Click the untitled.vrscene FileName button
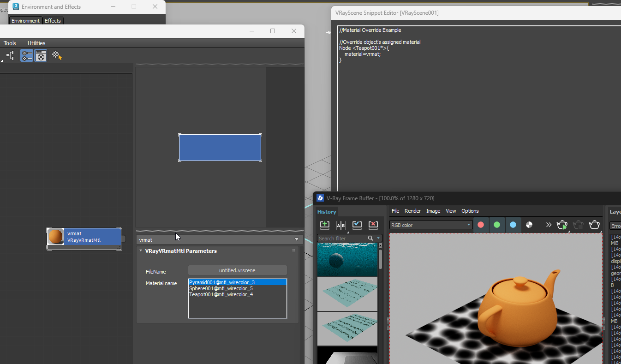Image resolution: width=621 pixels, height=364 pixels. [x=238, y=270]
